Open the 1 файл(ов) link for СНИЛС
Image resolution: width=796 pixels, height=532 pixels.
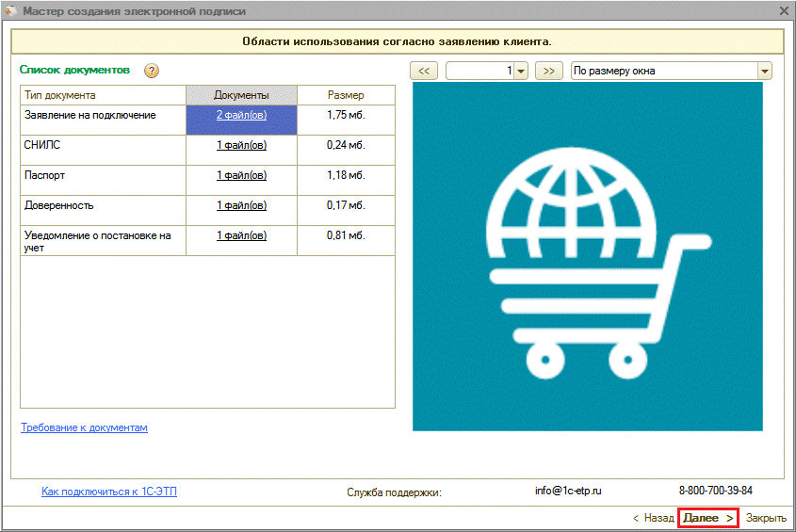tap(242, 145)
